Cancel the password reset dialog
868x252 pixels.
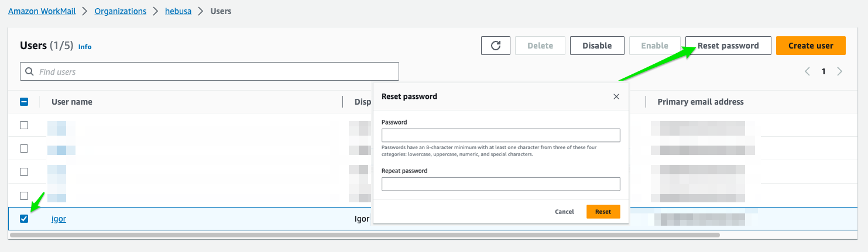tap(564, 212)
